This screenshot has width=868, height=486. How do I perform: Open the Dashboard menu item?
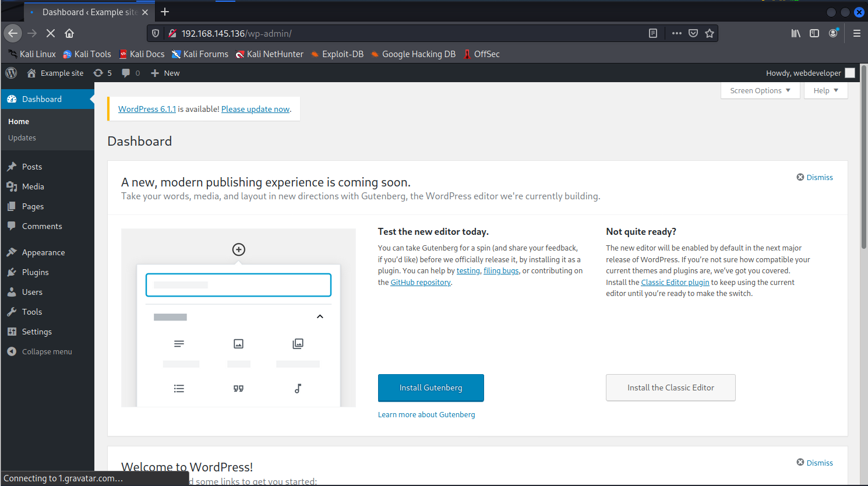click(47, 99)
